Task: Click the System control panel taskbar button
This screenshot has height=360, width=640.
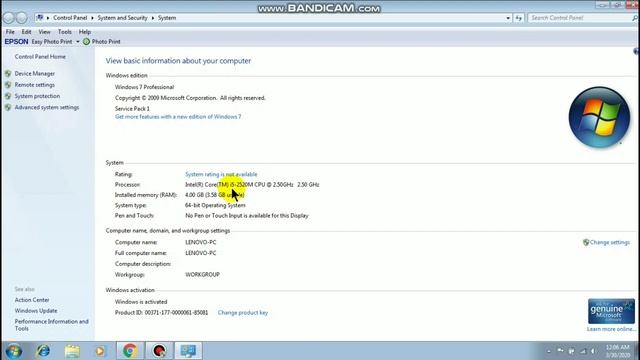Action: tap(188, 351)
